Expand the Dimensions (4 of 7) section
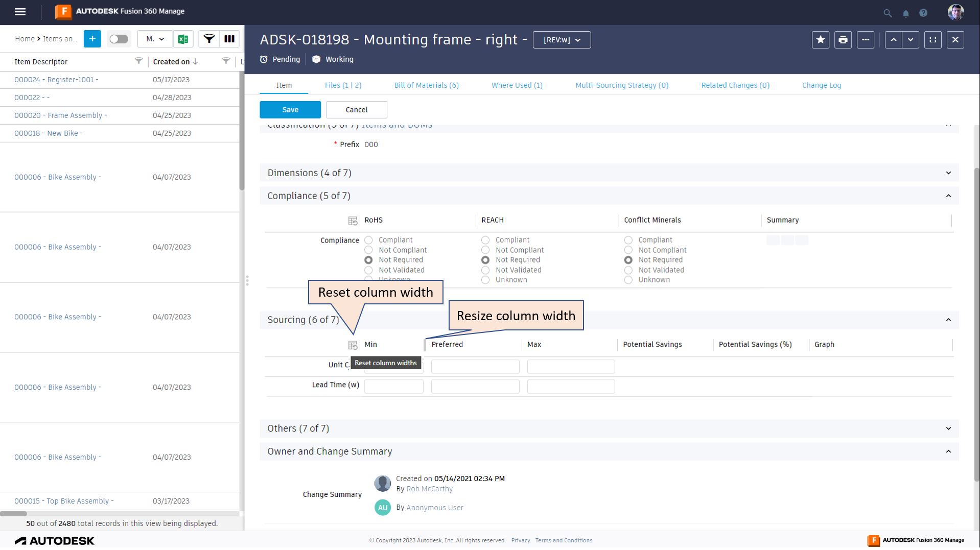The height and width of the screenshot is (550, 980). pyautogui.click(x=948, y=173)
